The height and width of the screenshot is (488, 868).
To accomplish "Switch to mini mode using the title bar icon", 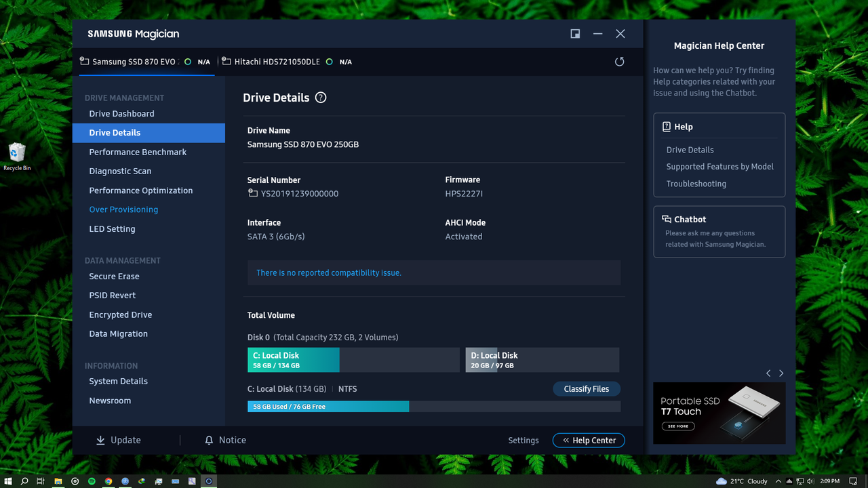I will click(575, 34).
